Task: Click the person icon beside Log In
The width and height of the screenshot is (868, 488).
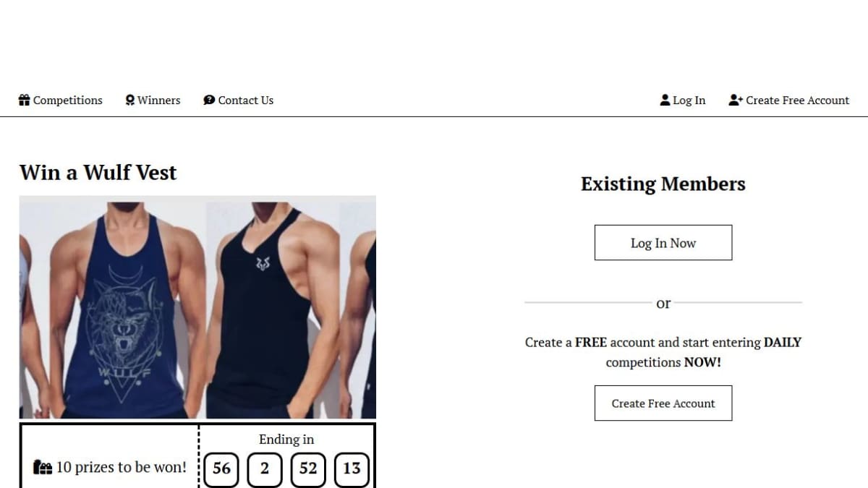Action: 665,100
